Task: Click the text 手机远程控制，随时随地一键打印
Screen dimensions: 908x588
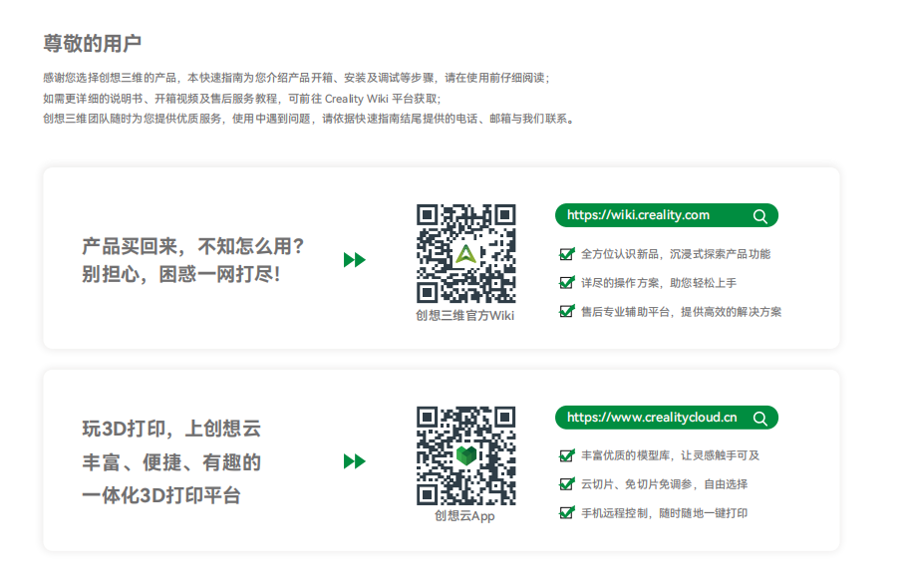Action: pyautogui.click(x=664, y=513)
